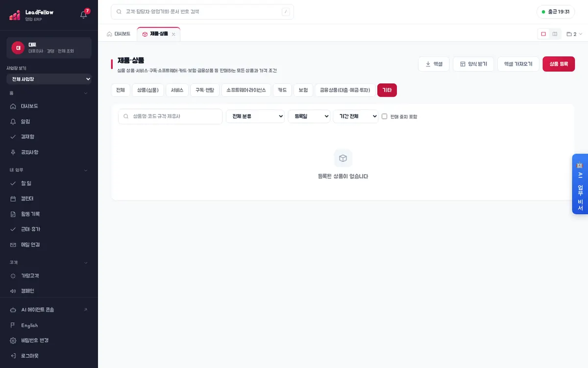The image size is (588, 368).
Task: Open 비밀번호 변경 in the sidebar
Action: pos(49,341)
